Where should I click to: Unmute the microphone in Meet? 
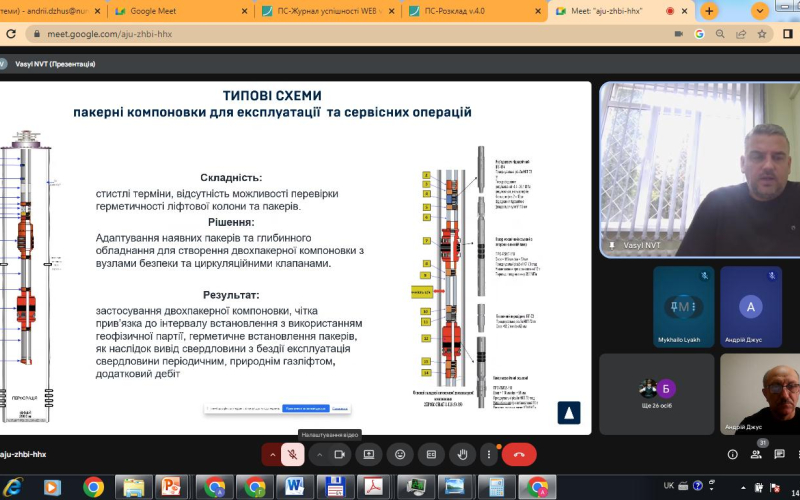[x=293, y=454]
